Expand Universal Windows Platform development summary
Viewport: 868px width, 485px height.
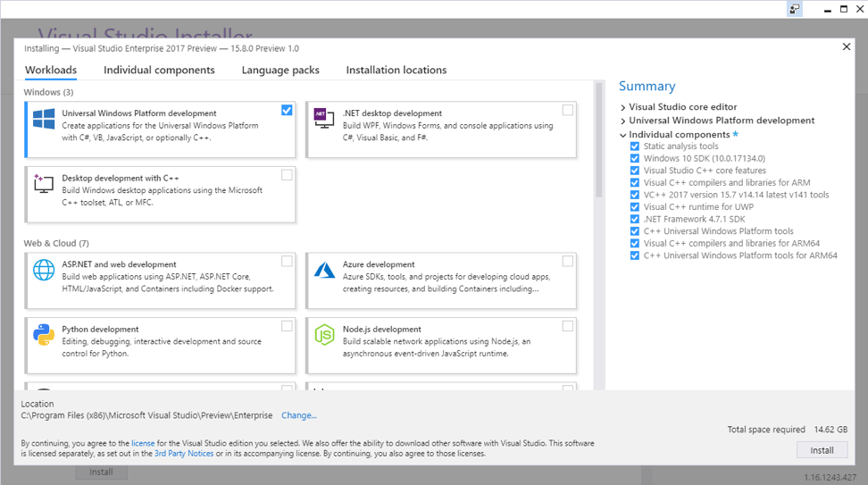point(622,121)
